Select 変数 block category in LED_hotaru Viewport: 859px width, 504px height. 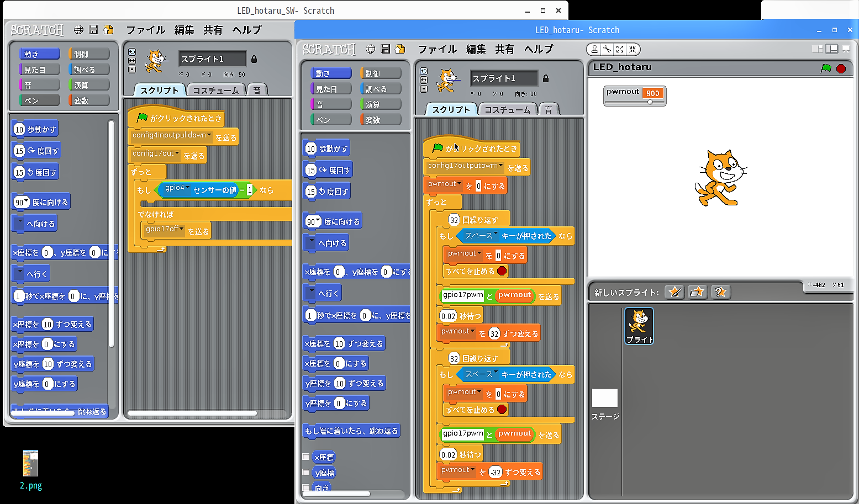[381, 119]
